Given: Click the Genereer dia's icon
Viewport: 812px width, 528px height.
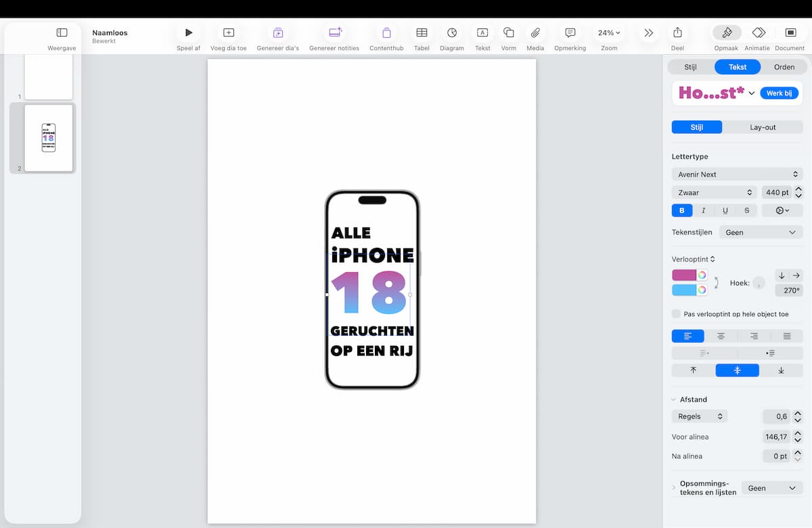Looking at the screenshot, I should point(278,32).
